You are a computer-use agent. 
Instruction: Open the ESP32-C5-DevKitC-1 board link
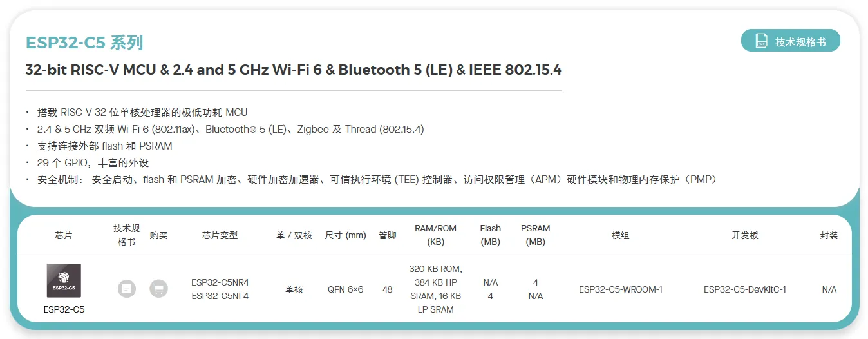(744, 289)
